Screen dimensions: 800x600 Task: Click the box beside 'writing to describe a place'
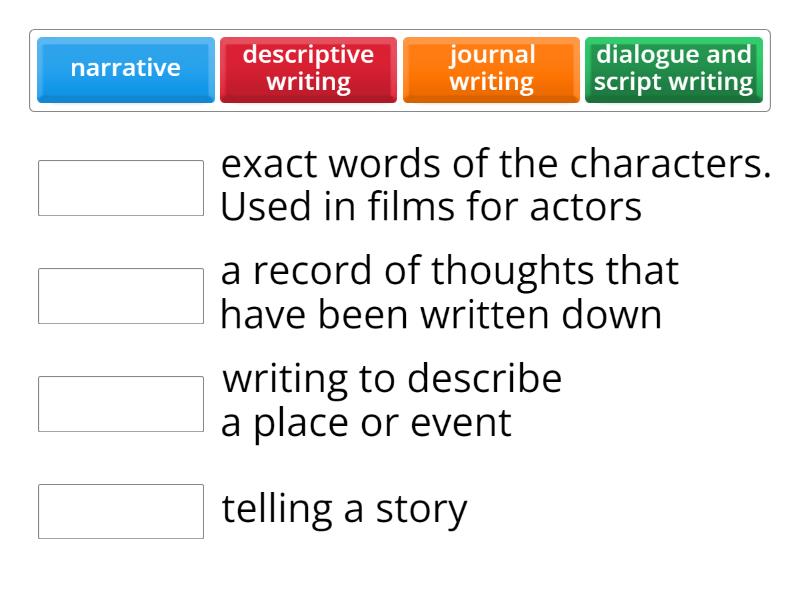click(x=120, y=400)
